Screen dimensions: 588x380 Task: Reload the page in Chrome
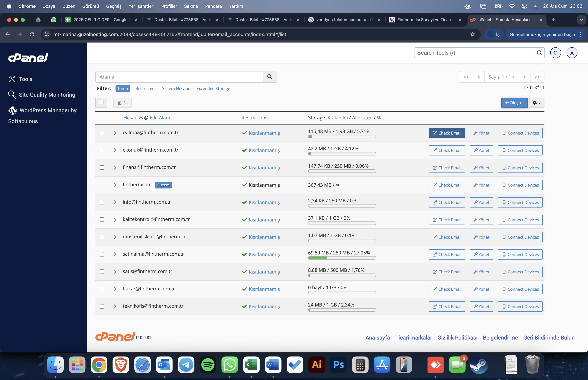[x=32, y=34]
